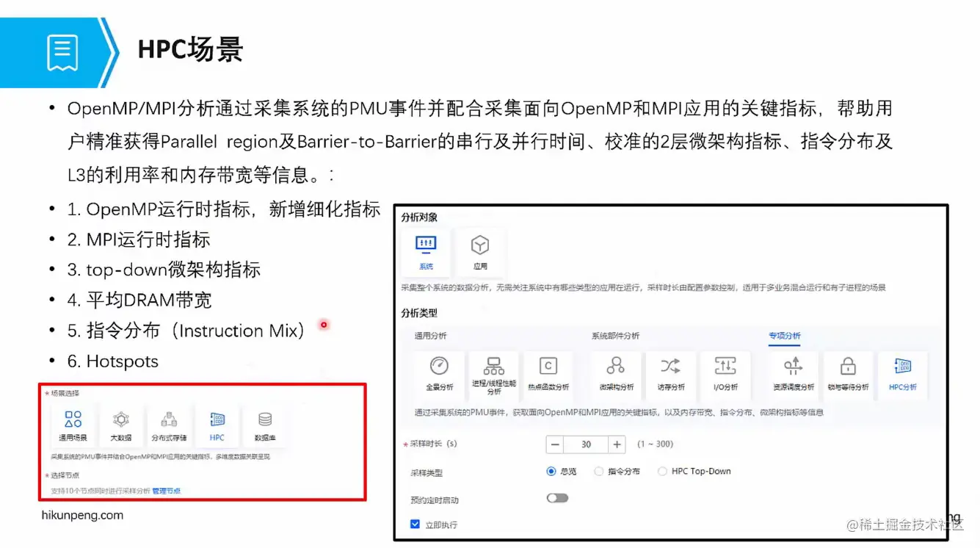Click the 分析类型 section heading
This screenshot has height=548, width=980.
(x=419, y=313)
